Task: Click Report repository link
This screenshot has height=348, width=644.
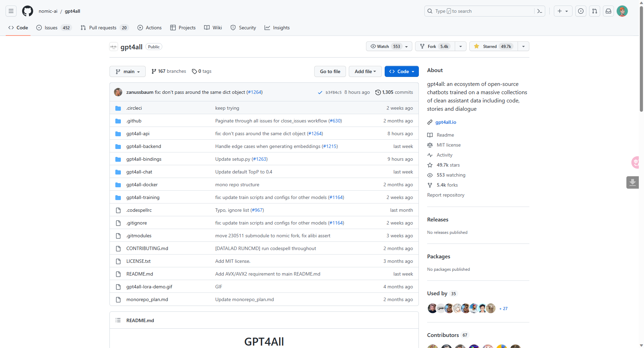Action: (446, 195)
